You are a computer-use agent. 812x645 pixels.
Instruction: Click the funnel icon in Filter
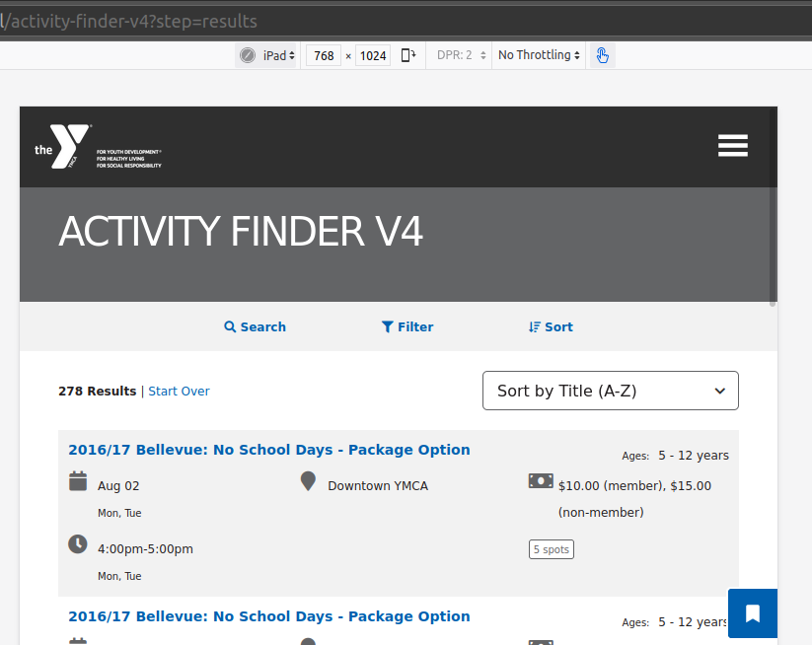point(388,327)
